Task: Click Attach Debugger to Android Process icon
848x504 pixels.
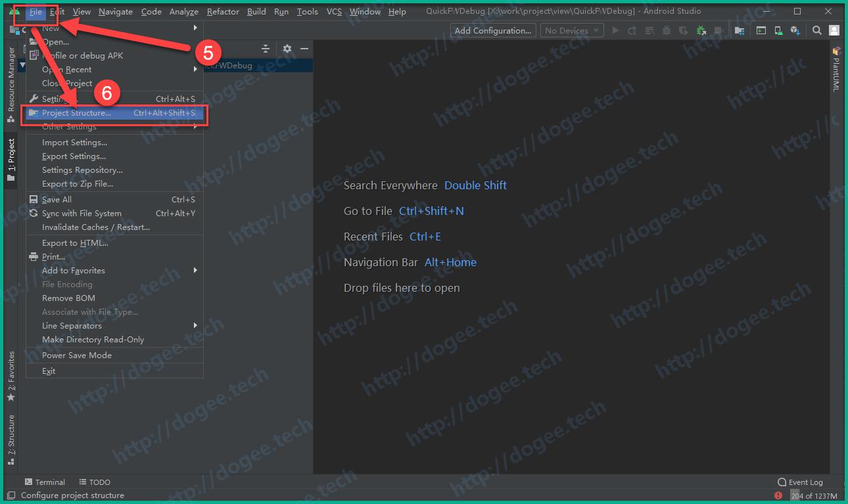Action: click(x=701, y=30)
